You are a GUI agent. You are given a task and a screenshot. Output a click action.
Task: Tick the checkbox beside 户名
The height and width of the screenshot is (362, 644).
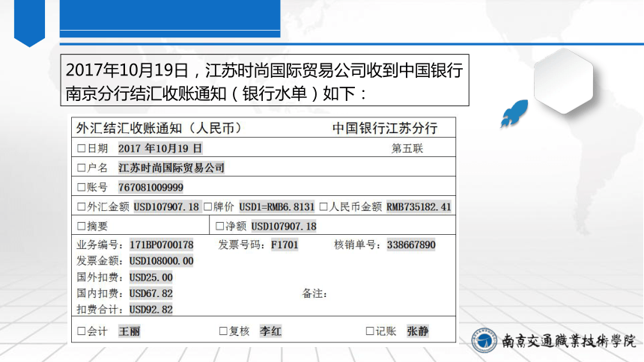(x=82, y=168)
